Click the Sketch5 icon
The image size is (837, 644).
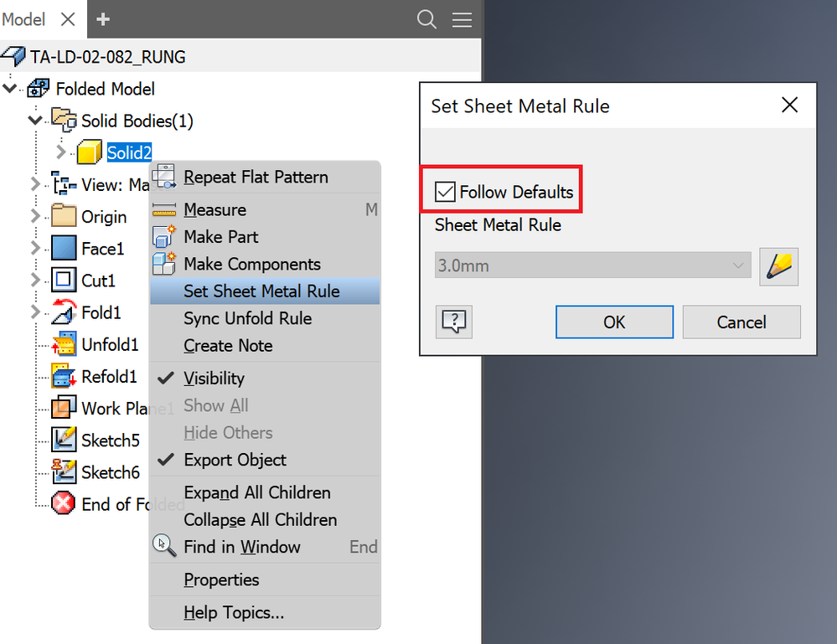pyautogui.click(x=64, y=440)
